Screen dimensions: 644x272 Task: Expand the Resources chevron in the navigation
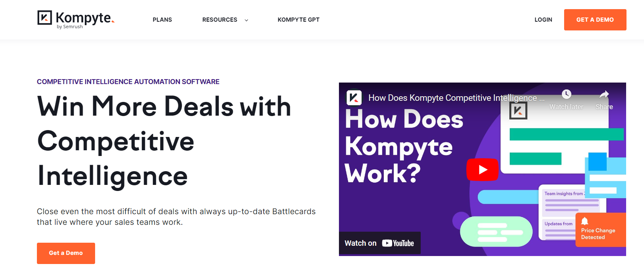point(246,20)
